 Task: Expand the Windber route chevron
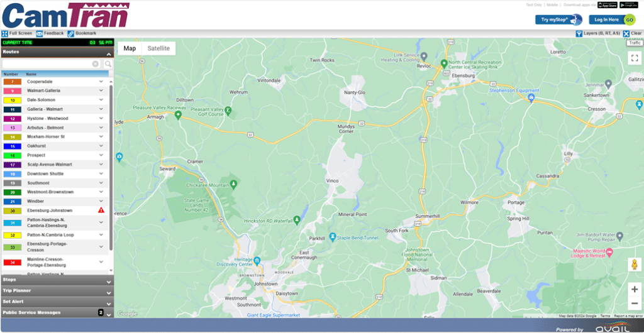click(101, 201)
